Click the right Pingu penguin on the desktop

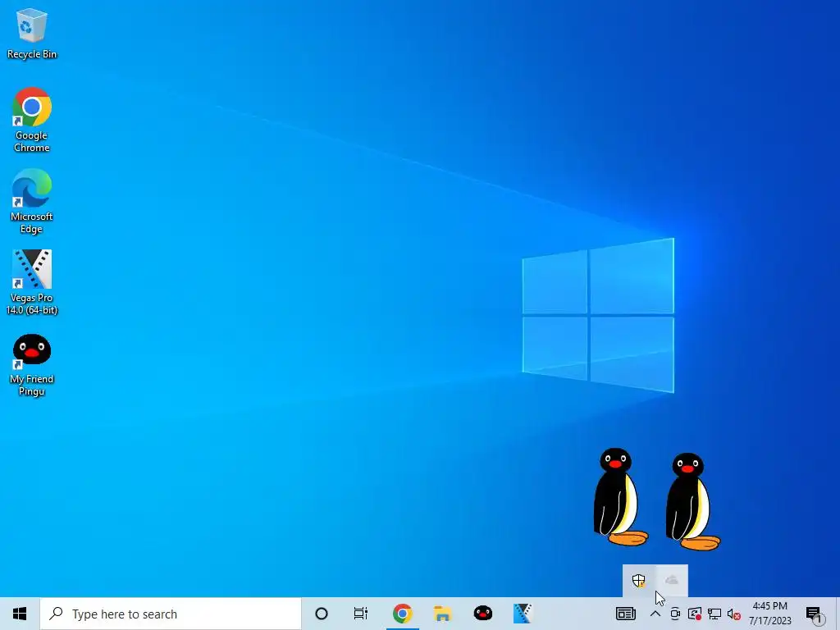click(692, 501)
